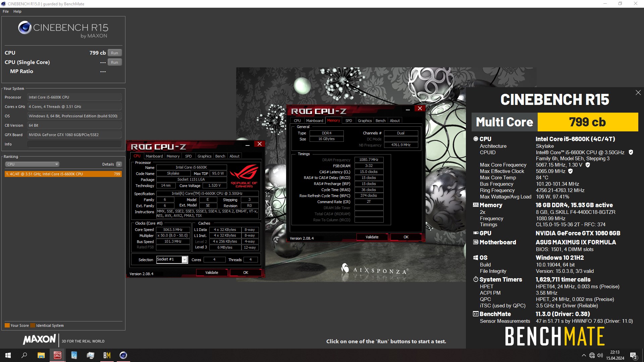Click the Info input field
This screenshot has width=644, height=362.
click(74, 144)
